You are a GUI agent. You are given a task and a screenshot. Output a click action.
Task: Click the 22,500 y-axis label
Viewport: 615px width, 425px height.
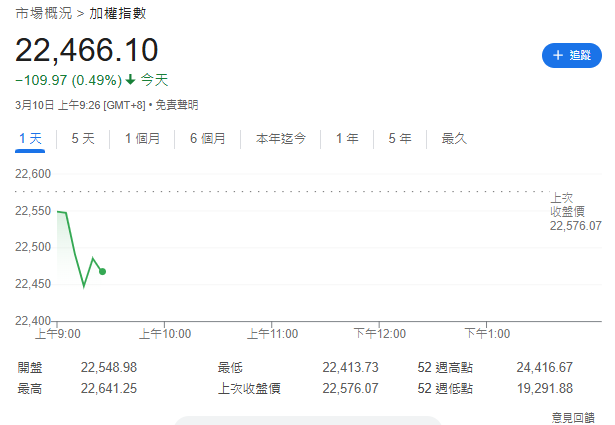point(33,247)
